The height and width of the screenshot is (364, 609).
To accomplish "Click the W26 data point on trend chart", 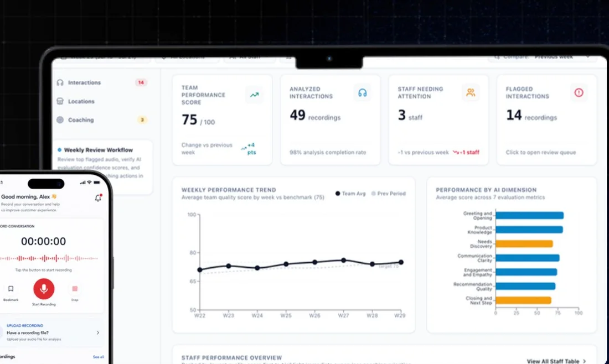I will 315,262.
